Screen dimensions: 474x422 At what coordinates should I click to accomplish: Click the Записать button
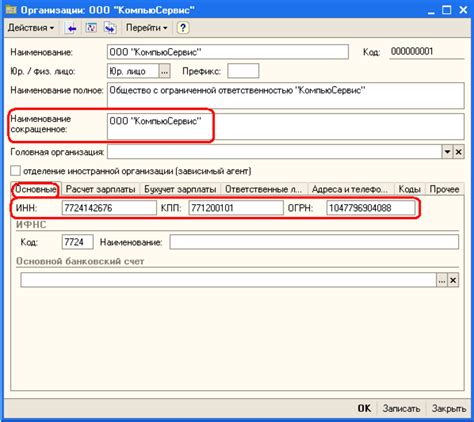[x=401, y=408]
